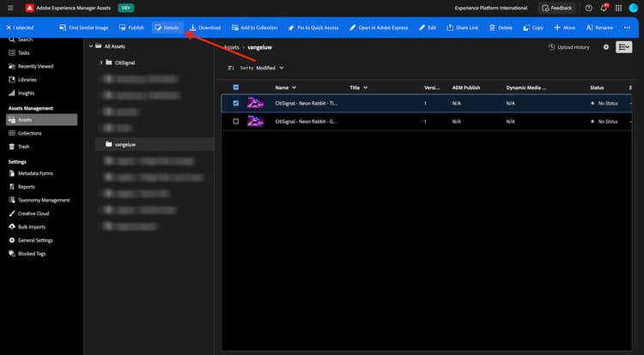The height and width of the screenshot is (355, 644).
Task: Open Metadata Forms settings
Action: (31, 173)
